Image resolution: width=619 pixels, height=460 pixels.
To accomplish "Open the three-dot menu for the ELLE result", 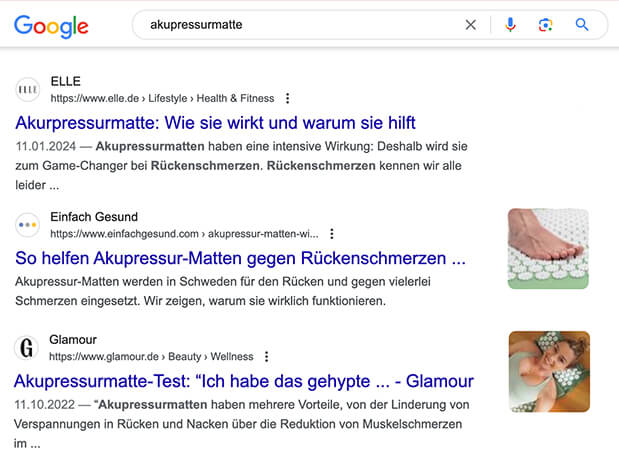I will [287, 98].
